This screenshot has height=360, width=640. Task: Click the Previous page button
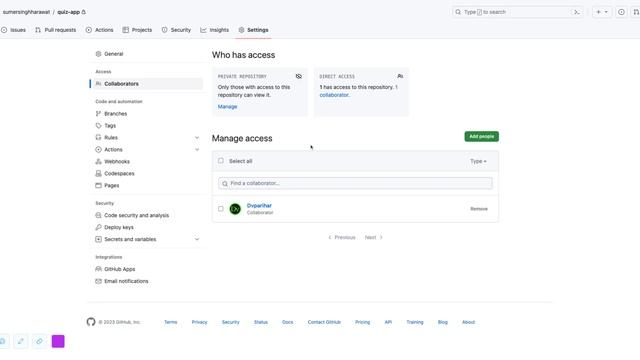342,237
